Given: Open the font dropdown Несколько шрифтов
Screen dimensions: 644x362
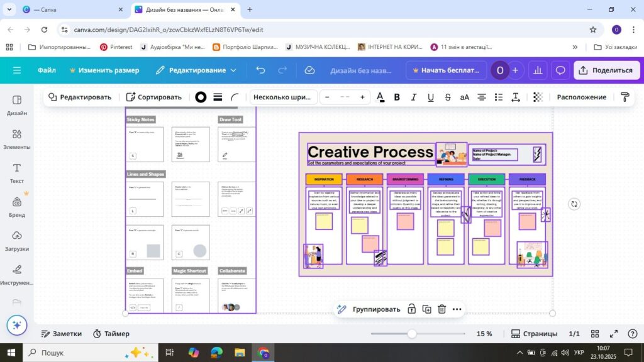Looking at the screenshot, I should point(282,97).
